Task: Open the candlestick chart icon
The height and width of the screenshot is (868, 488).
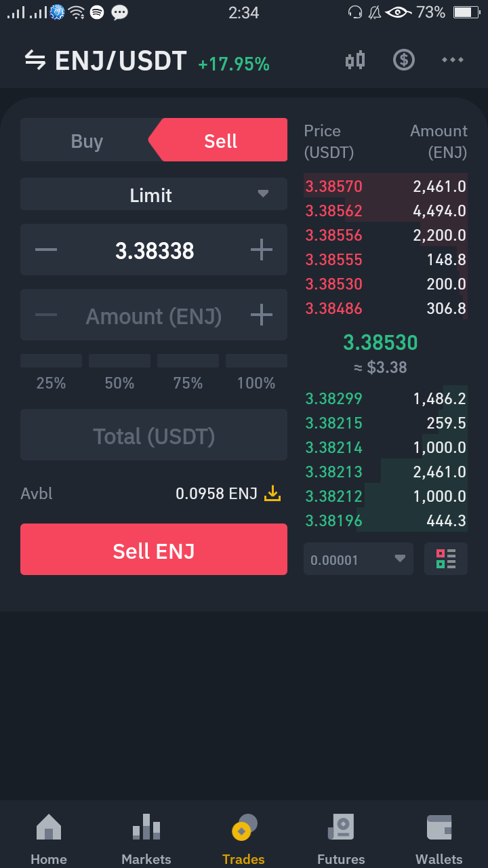Action: point(355,60)
